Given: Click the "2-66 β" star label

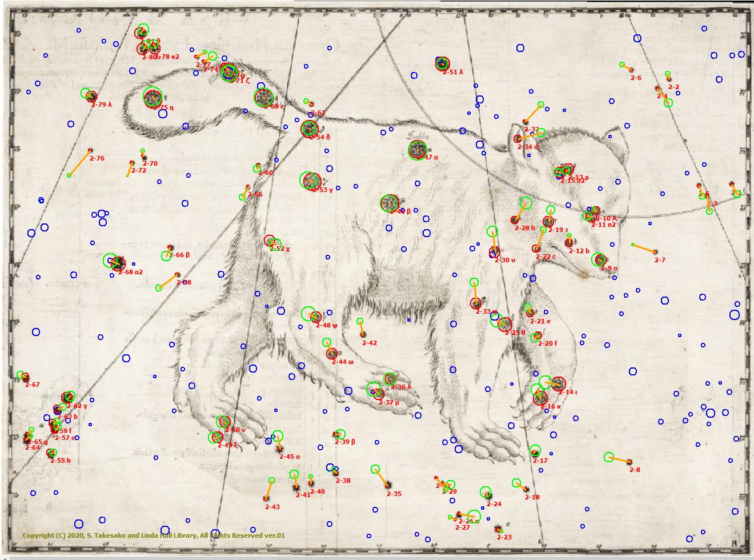Looking at the screenshot, I should (x=179, y=255).
